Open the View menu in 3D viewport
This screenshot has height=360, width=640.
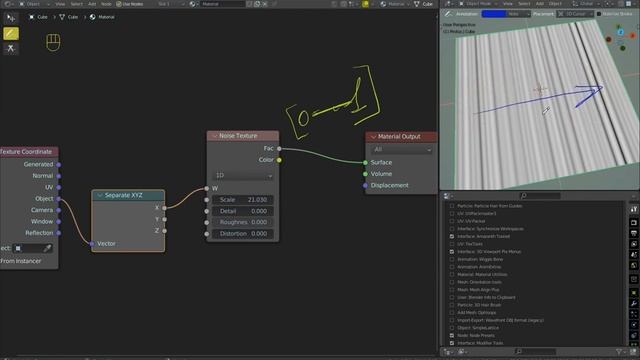(508, 4)
